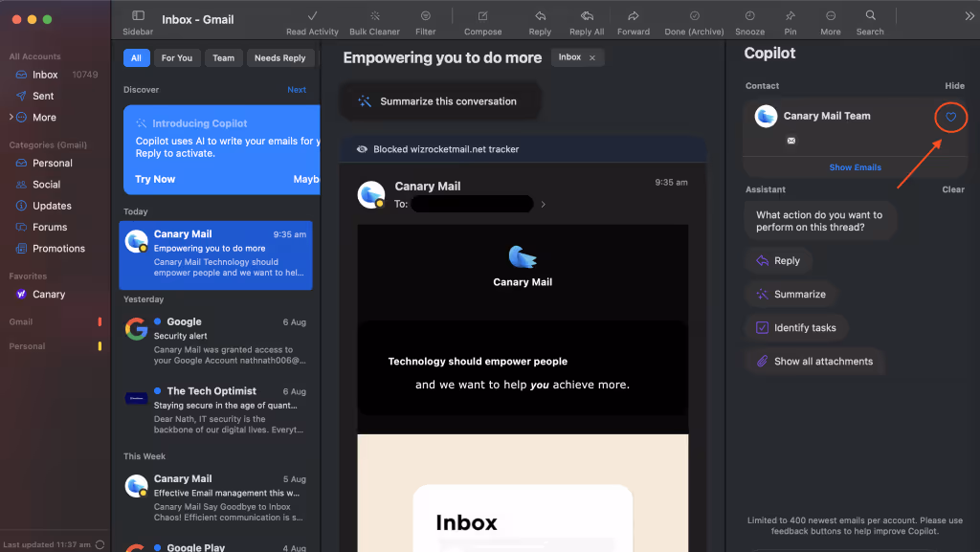This screenshot has width=980, height=552.
Task: Click Blocked wizrocketmail.net tracker banner
Action: click(x=523, y=149)
